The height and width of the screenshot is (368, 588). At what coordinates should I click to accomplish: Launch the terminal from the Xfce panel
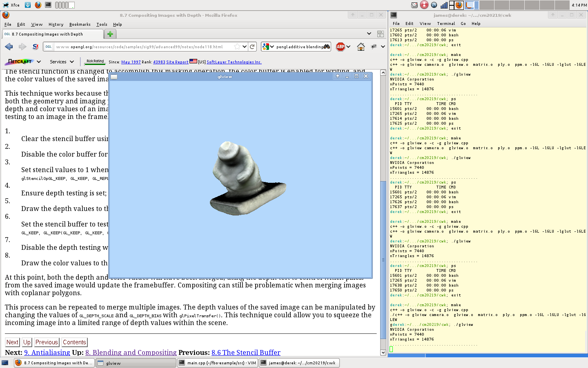coord(48,5)
